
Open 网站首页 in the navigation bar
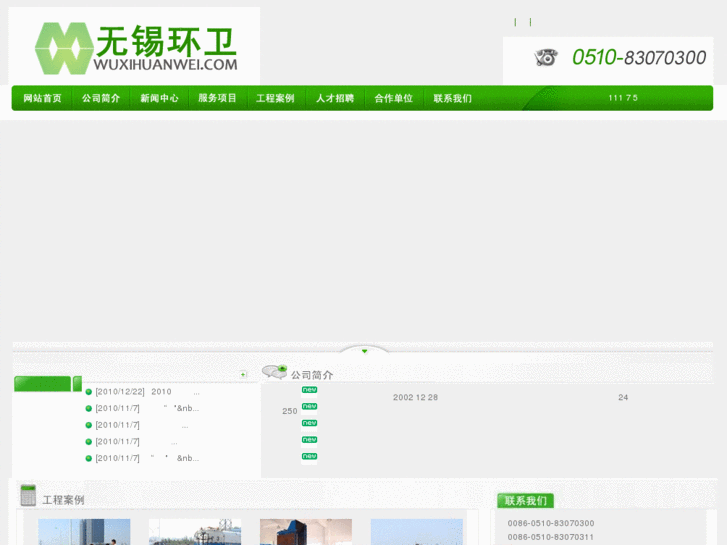[42, 98]
